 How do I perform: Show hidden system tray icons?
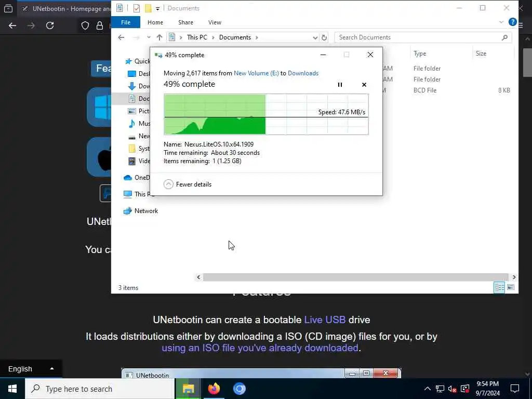[427, 389]
